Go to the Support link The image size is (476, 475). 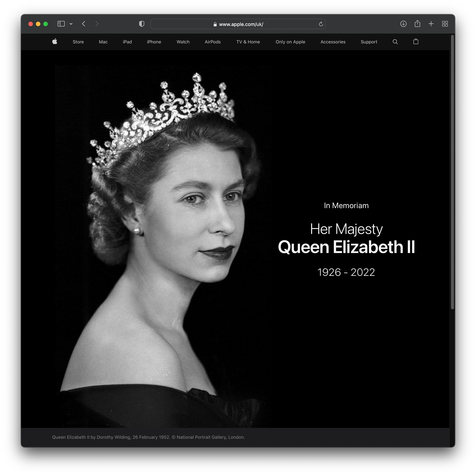(369, 42)
